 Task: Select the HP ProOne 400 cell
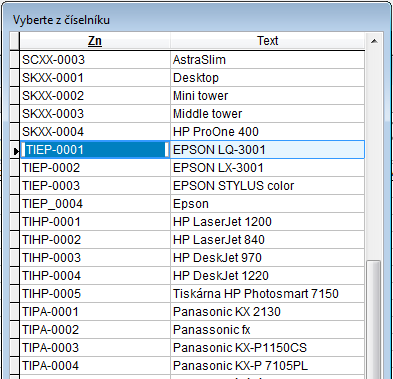(x=267, y=132)
